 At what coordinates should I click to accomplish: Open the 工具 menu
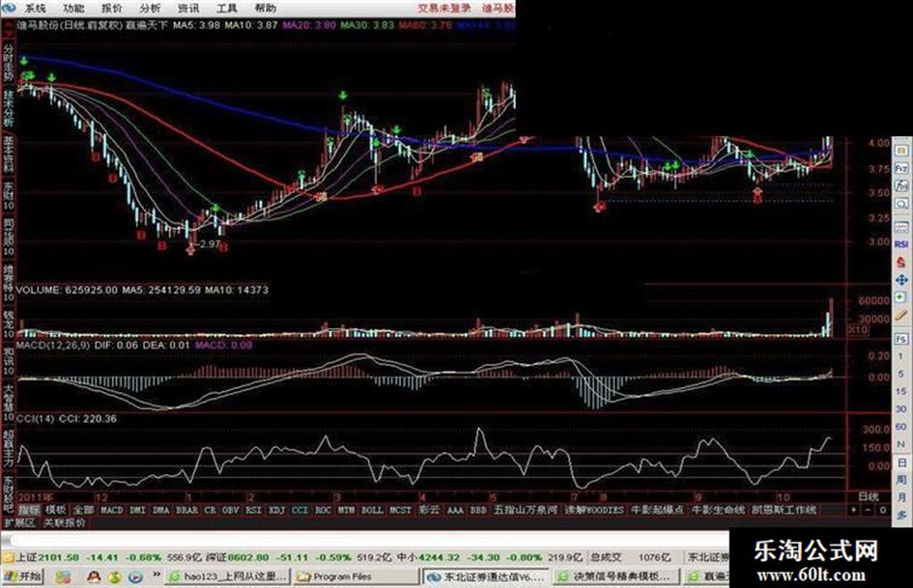(x=226, y=8)
